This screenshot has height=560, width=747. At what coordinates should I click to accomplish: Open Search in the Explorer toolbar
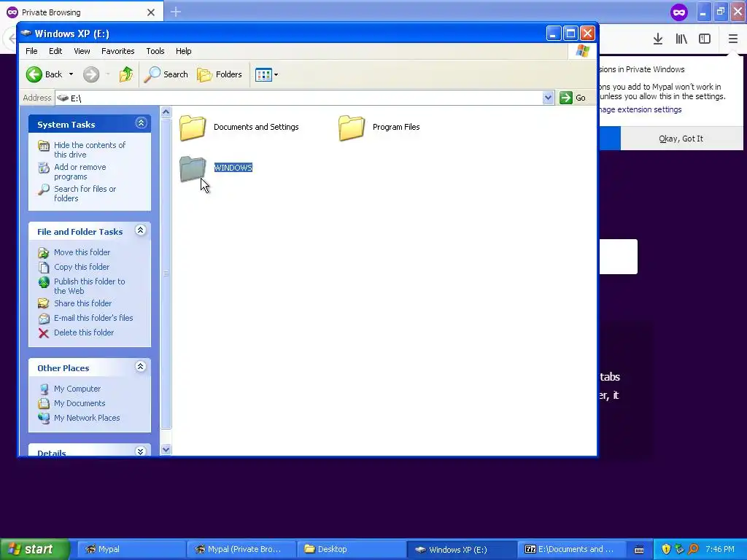(166, 74)
